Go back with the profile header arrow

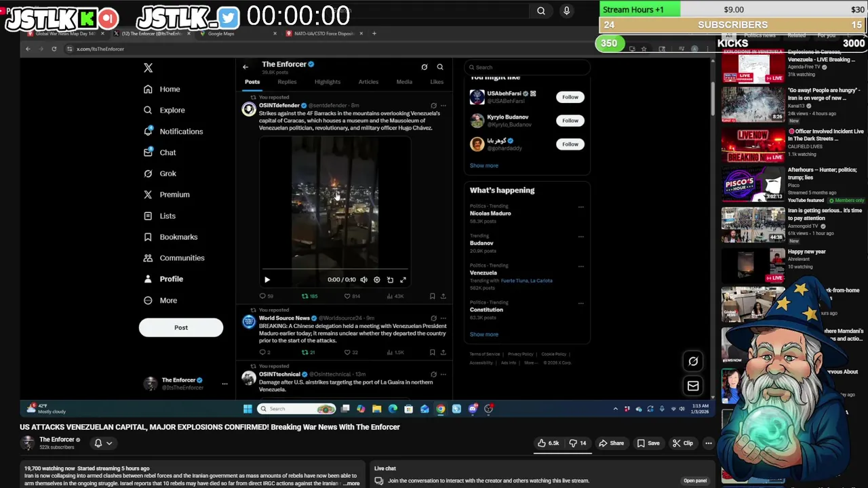point(245,66)
